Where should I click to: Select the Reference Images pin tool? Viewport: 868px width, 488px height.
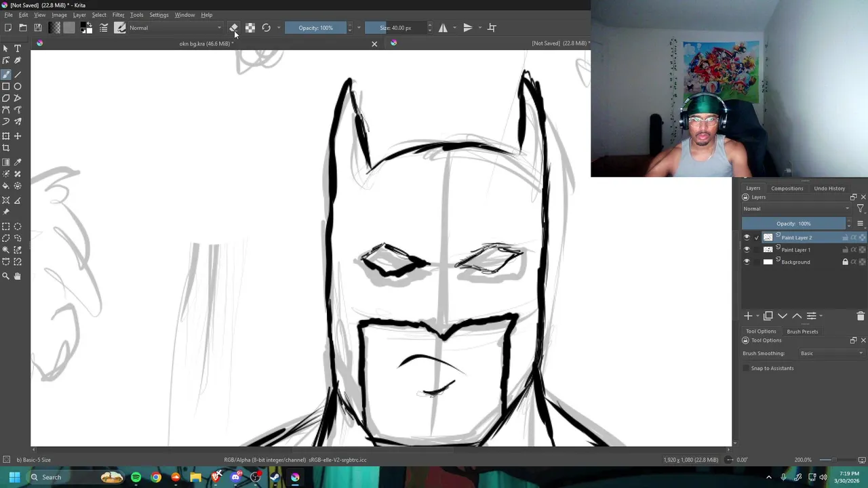pos(6,212)
